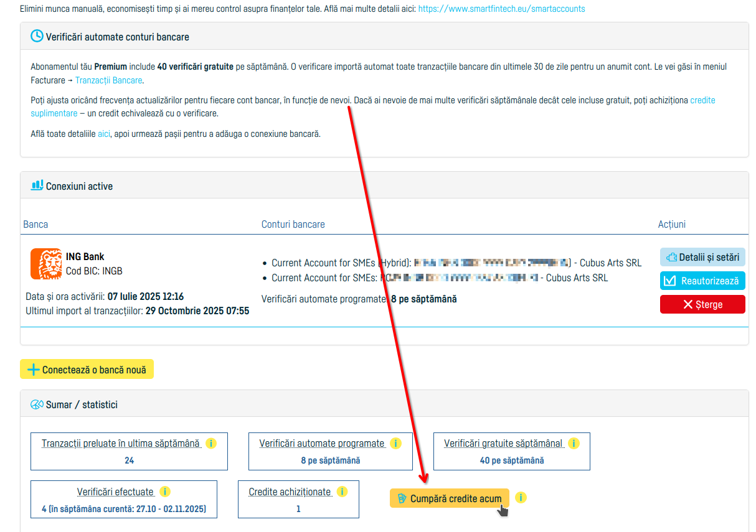Click the clock icon in Verificări automate header

(37, 36)
